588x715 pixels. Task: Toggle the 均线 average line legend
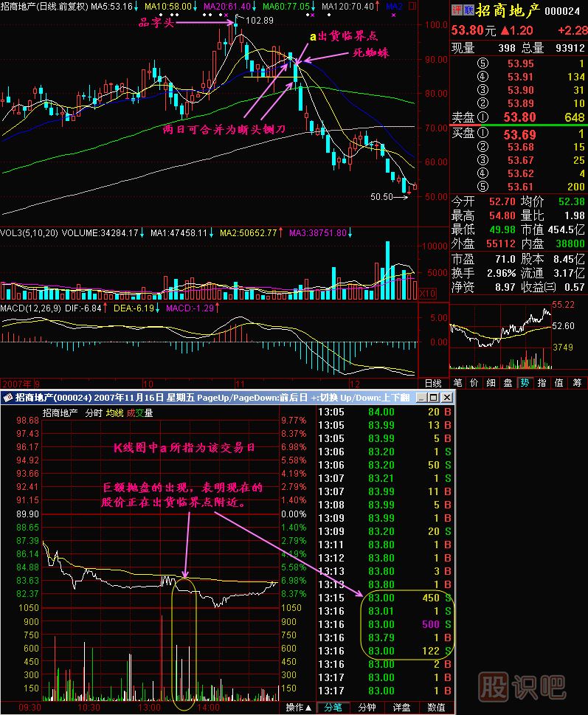(114, 413)
